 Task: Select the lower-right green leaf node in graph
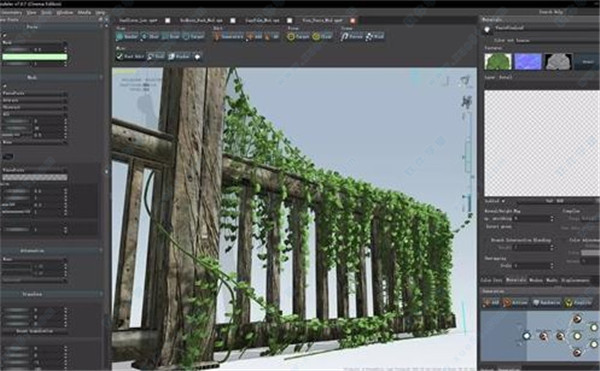pyautogui.click(x=594, y=345)
